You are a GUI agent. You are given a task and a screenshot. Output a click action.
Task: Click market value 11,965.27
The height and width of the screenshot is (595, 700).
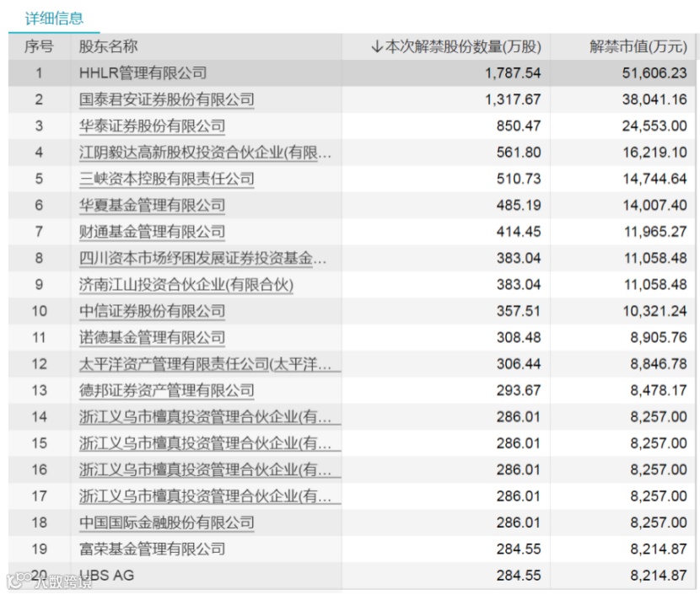coord(655,232)
